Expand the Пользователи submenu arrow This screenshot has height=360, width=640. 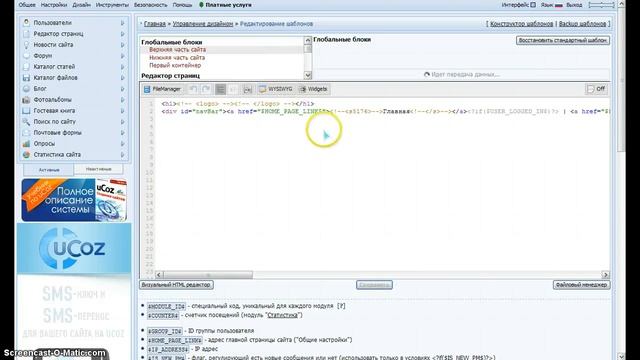click(x=122, y=23)
